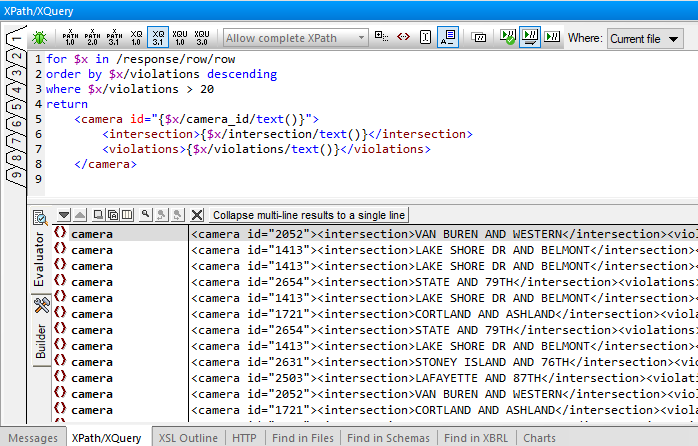Open the Where Current file dropdown
The image size is (698, 446).
[645, 39]
